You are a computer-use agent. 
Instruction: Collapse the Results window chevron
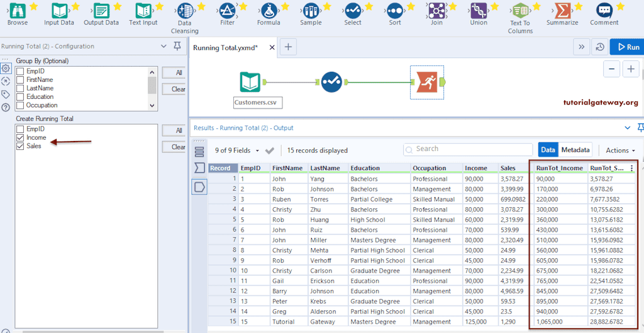(627, 128)
